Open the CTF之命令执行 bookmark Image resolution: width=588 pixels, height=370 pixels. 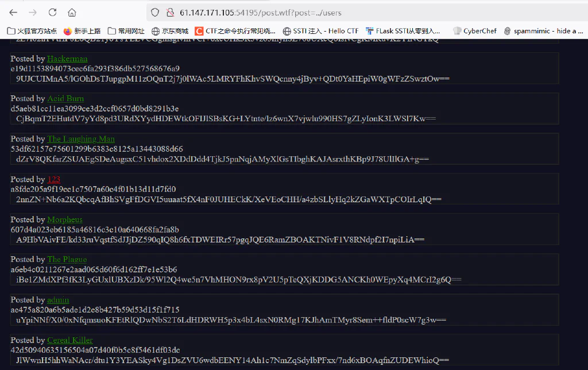(x=235, y=31)
